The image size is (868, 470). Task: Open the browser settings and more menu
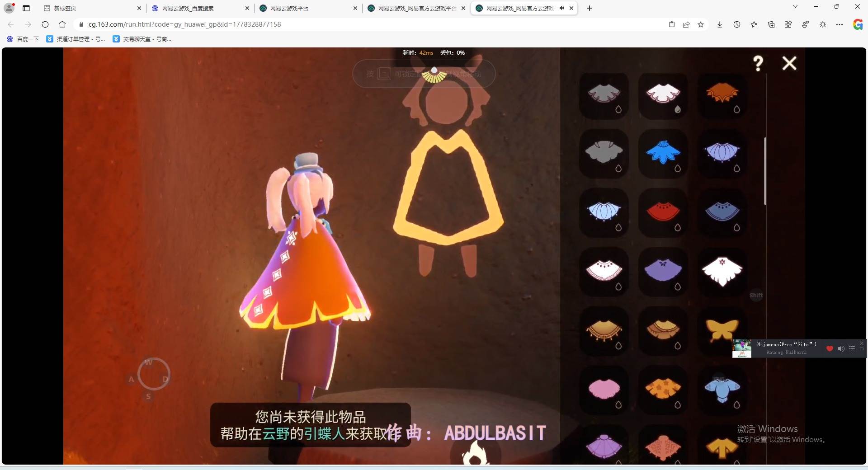point(840,24)
